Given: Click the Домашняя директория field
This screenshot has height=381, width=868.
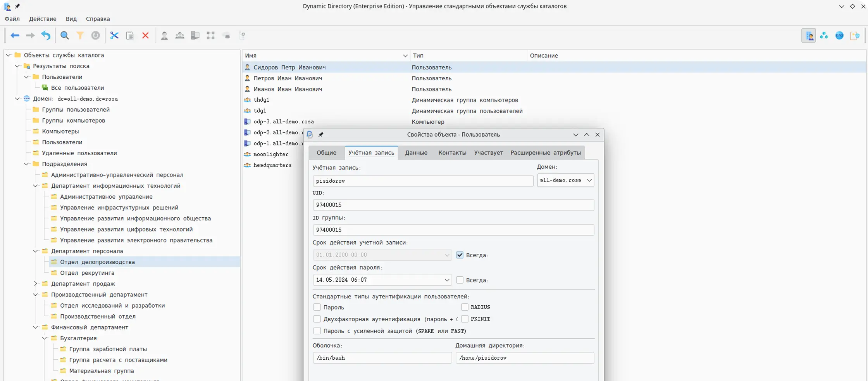Looking at the screenshot, I should 525,358.
